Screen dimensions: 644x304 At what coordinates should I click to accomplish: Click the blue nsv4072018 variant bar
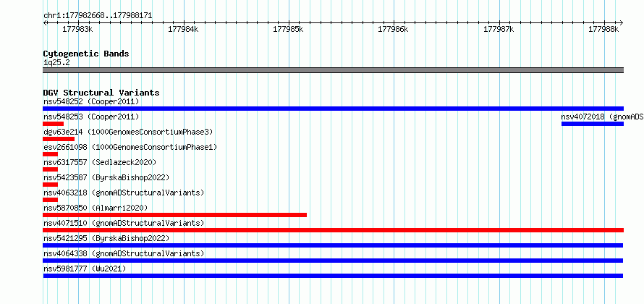point(593,124)
